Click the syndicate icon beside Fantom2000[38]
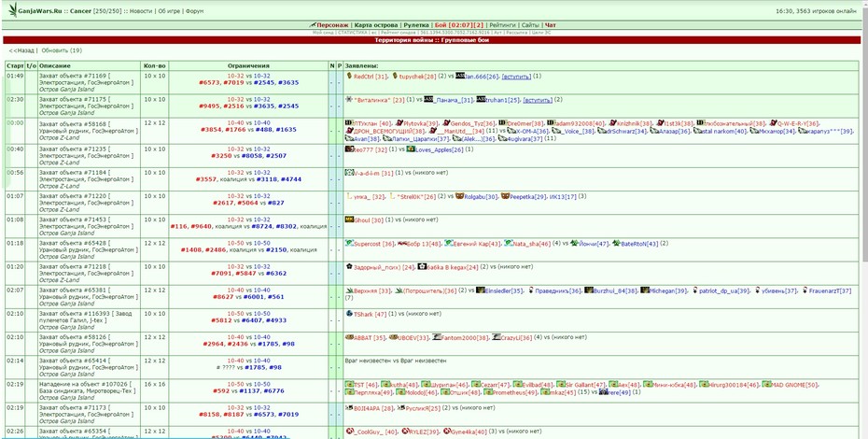 [x=437, y=336]
